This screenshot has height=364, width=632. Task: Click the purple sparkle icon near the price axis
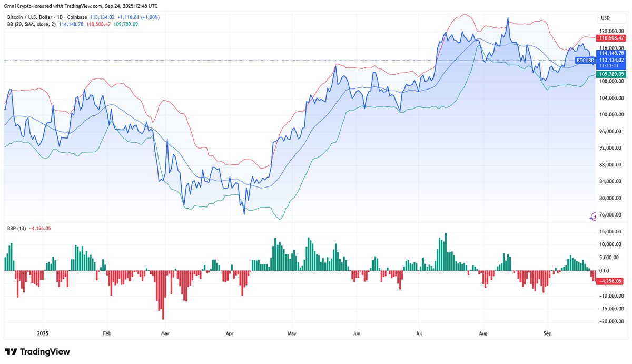point(593,217)
